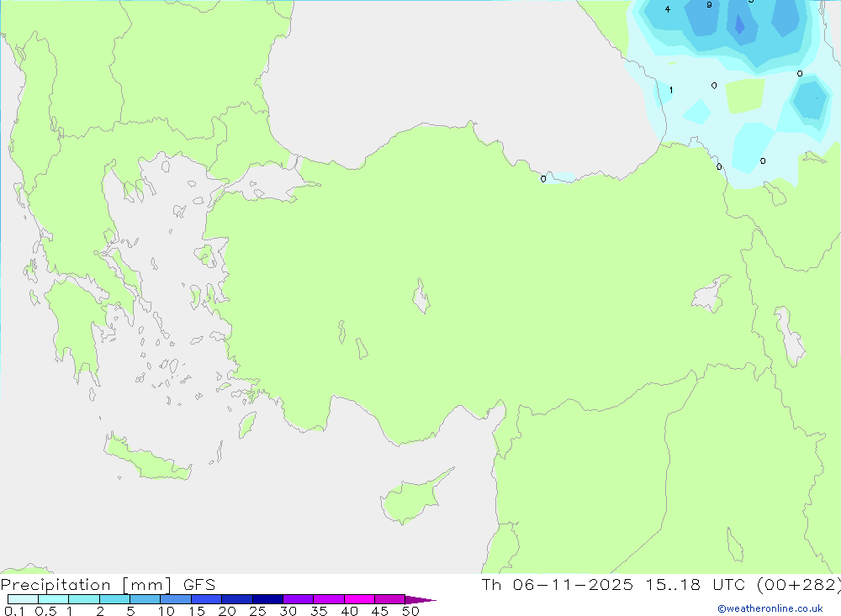Viewport: 841px width, 616px height.
Task: Click the 30–35 mm legend color swatch
Action: pos(299,599)
